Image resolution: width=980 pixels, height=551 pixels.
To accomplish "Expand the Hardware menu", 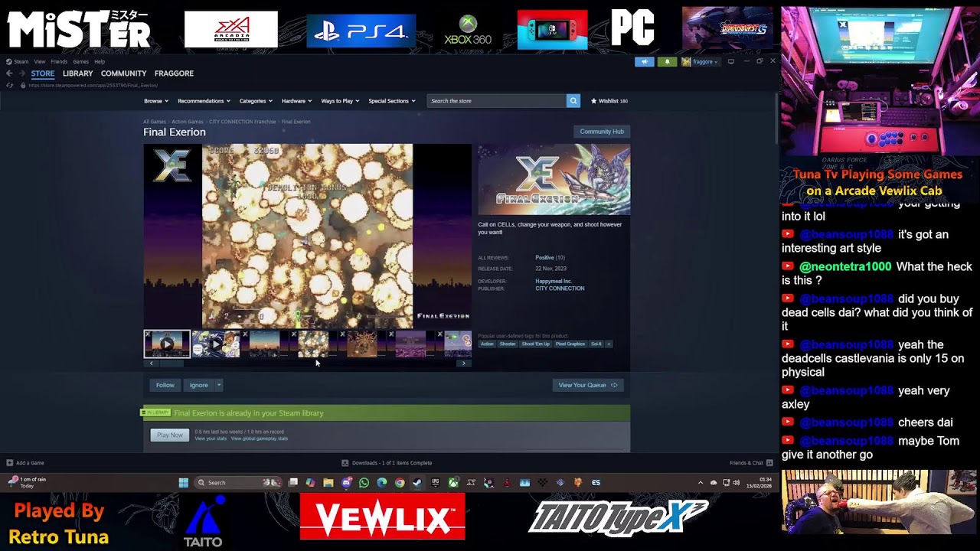I will (296, 101).
